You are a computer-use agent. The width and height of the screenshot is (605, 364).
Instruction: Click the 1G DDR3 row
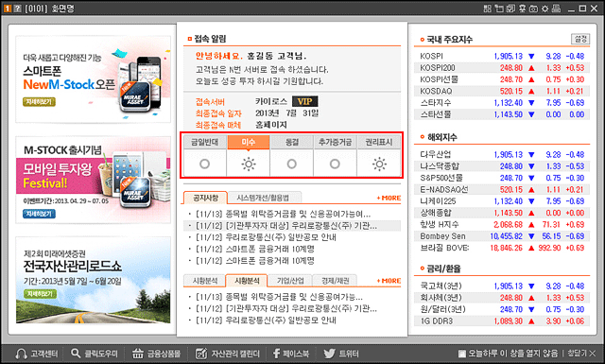pyautogui.click(x=502, y=321)
